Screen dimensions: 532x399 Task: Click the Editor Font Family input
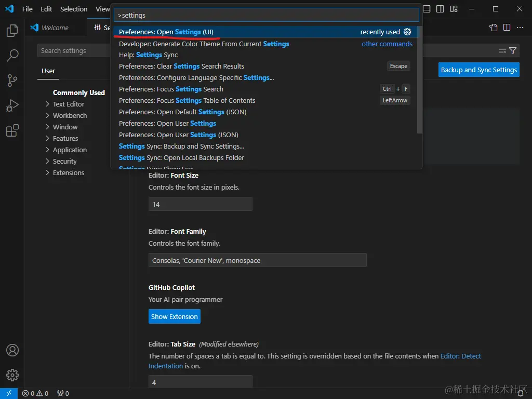point(258,260)
